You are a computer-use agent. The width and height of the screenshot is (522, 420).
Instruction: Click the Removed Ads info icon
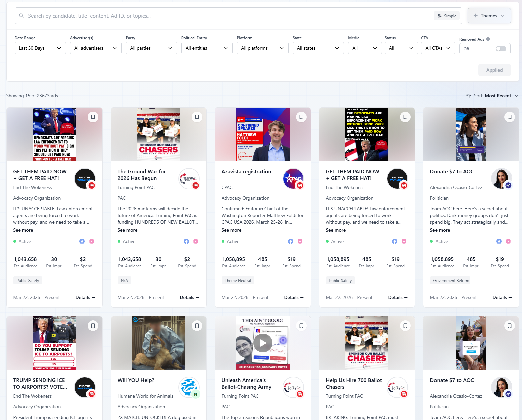coord(488,39)
